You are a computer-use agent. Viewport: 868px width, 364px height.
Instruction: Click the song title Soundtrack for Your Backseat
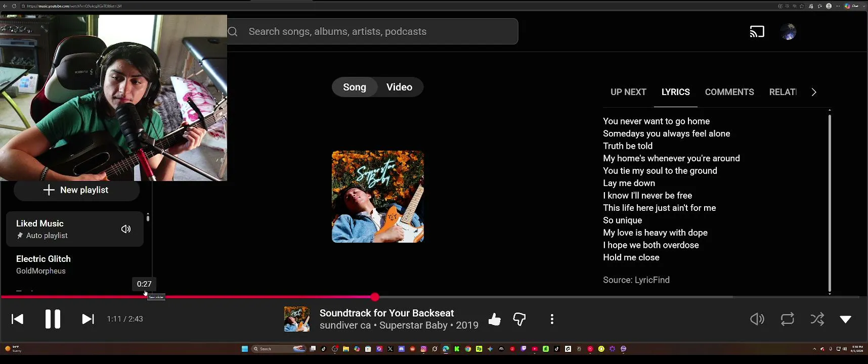386,313
